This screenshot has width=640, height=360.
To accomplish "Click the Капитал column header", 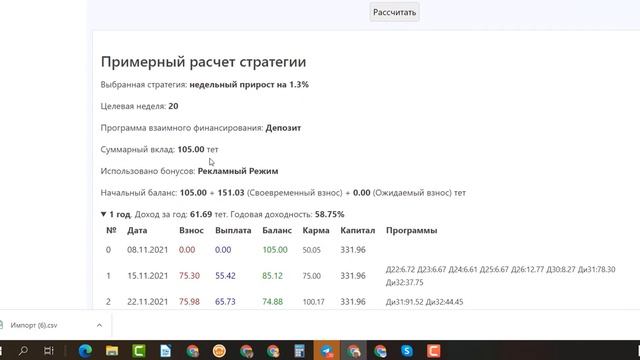I will 358,230.
